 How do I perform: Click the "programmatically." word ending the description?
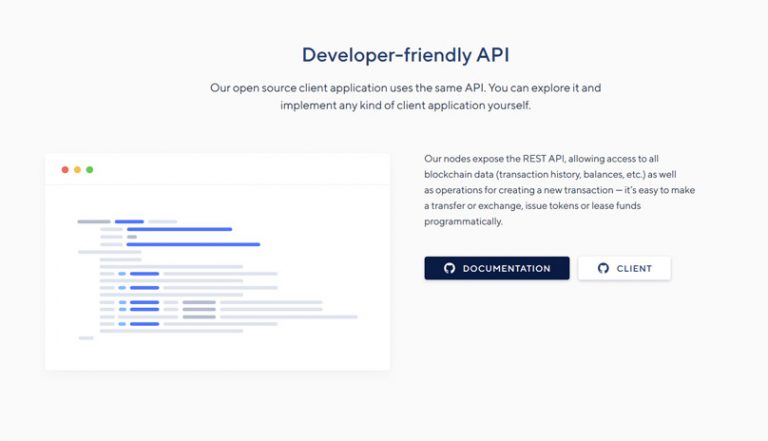tap(463, 221)
